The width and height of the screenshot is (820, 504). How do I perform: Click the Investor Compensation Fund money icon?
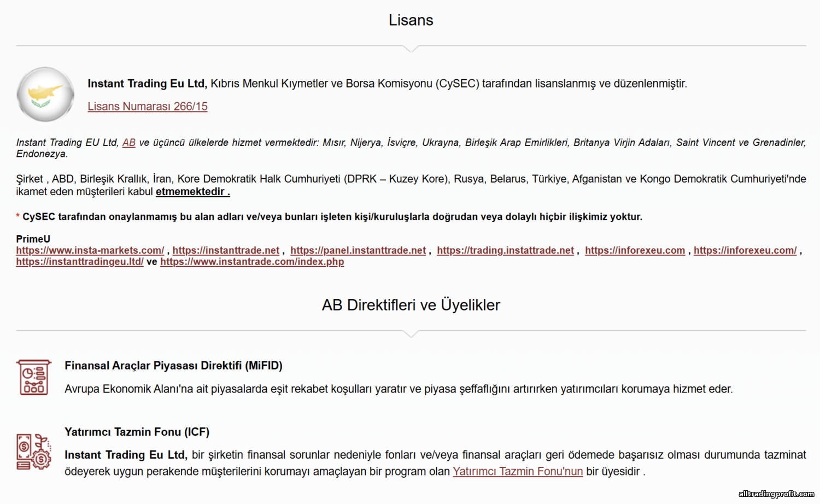coord(33,452)
